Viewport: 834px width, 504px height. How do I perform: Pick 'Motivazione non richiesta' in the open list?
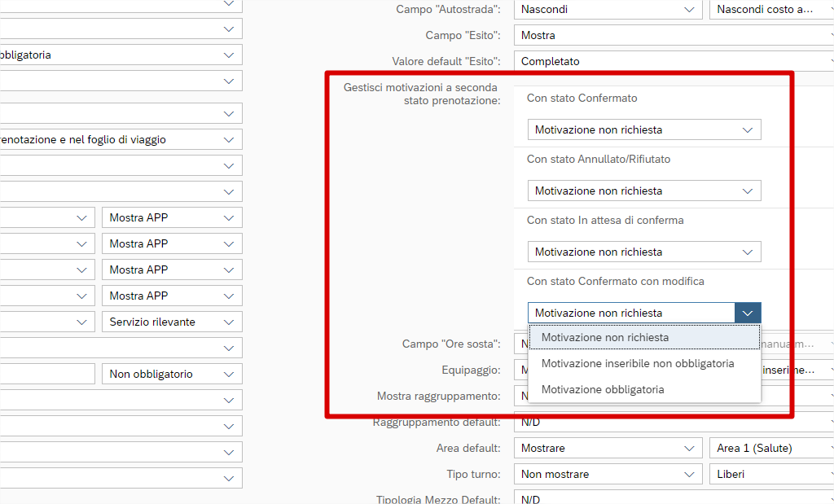tap(604, 338)
